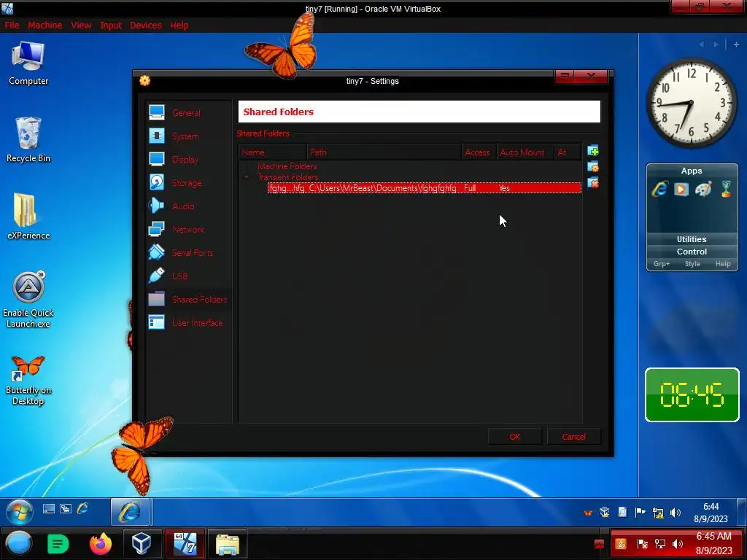The image size is (747, 560).
Task: Click the Name column header
Action: [x=273, y=152]
